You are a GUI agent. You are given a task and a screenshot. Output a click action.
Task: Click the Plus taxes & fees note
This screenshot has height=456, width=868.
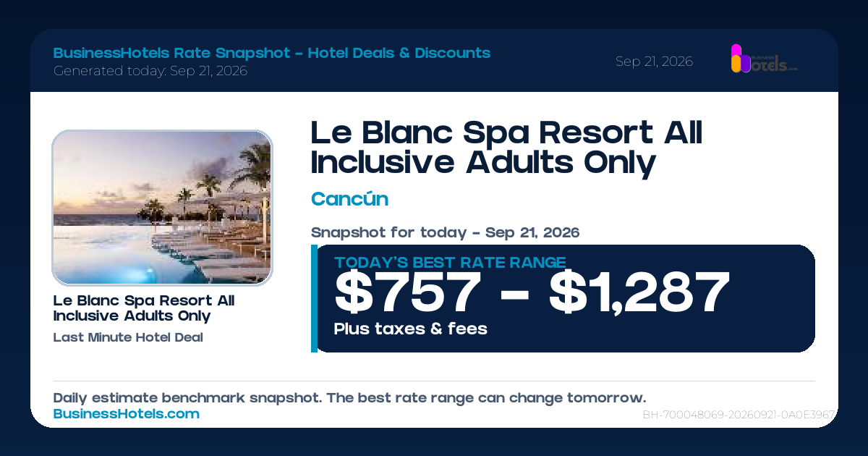point(410,329)
